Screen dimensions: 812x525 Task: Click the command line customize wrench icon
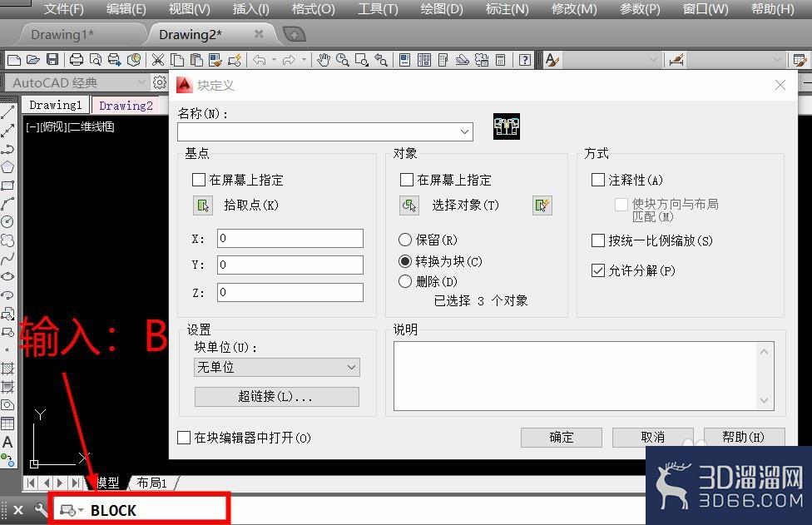(41, 510)
